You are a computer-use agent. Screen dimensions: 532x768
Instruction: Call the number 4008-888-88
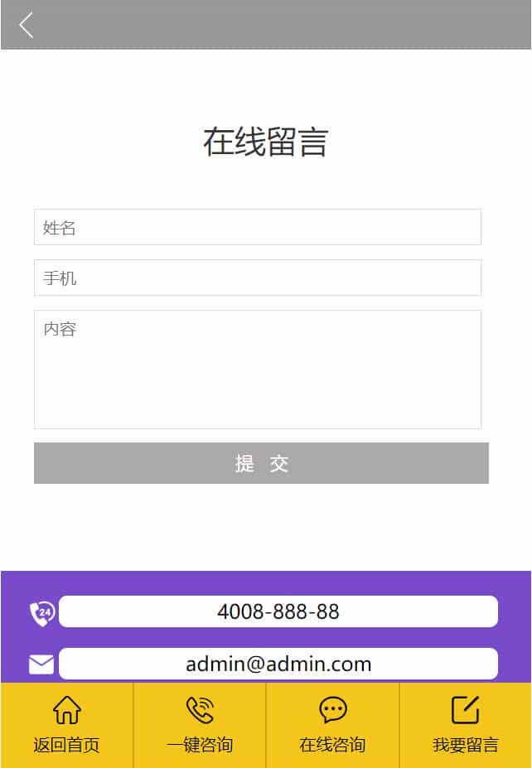(x=278, y=611)
